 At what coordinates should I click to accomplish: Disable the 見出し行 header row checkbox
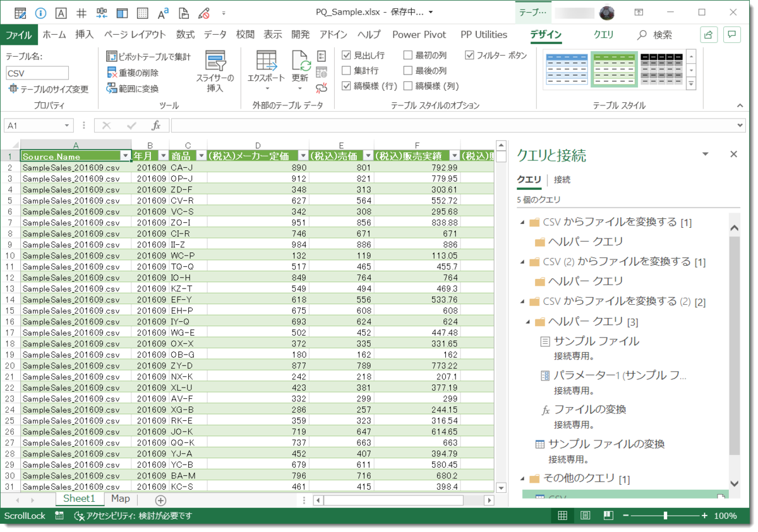pos(346,55)
